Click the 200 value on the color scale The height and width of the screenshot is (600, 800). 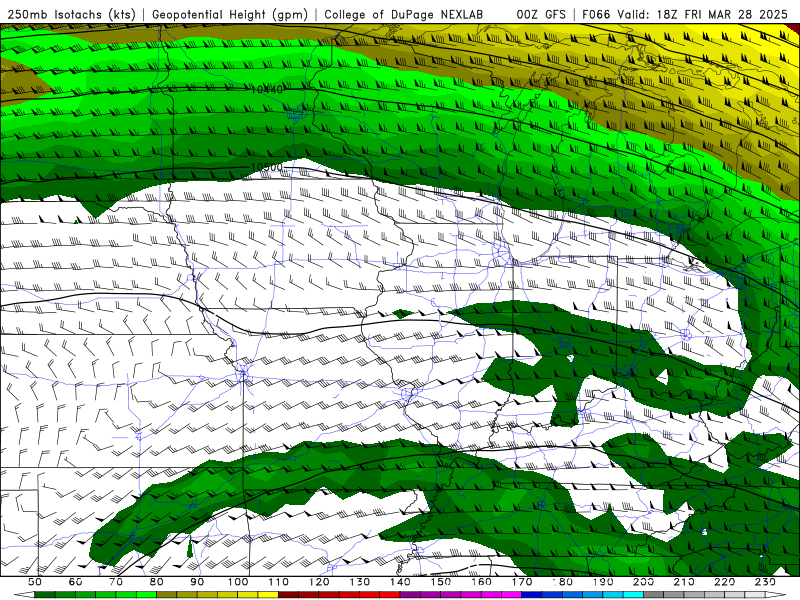tap(643, 582)
